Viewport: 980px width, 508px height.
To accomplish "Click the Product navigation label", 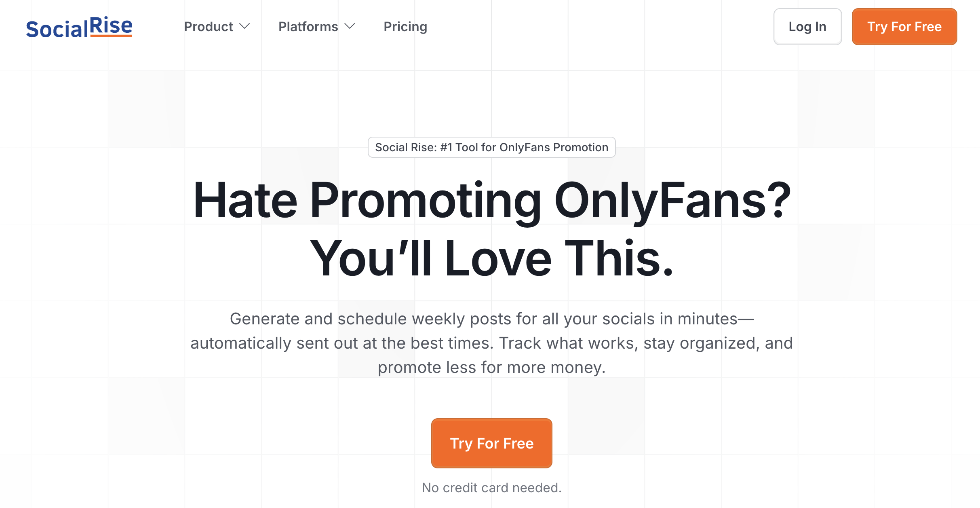I will pyautogui.click(x=209, y=26).
